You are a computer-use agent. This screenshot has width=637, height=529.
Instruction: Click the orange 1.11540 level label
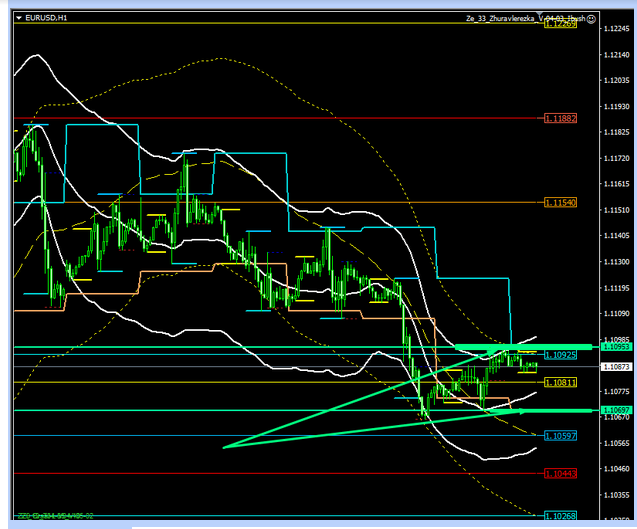click(x=561, y=202)
